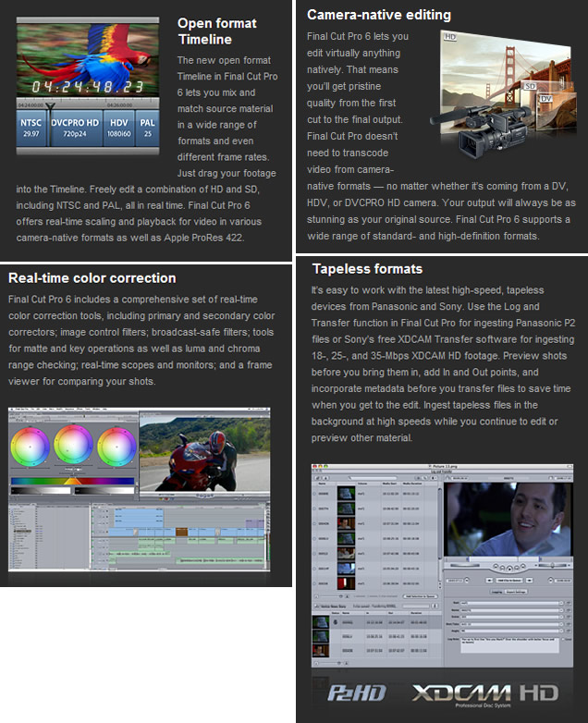
Task: Click the P2HD logo
Action: tap(357, 692)
